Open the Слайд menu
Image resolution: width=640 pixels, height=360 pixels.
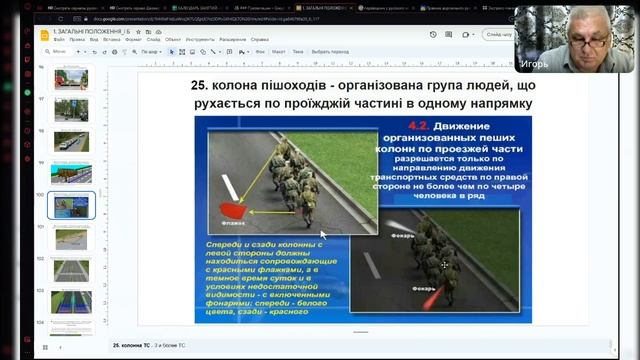tap(153, 40)
